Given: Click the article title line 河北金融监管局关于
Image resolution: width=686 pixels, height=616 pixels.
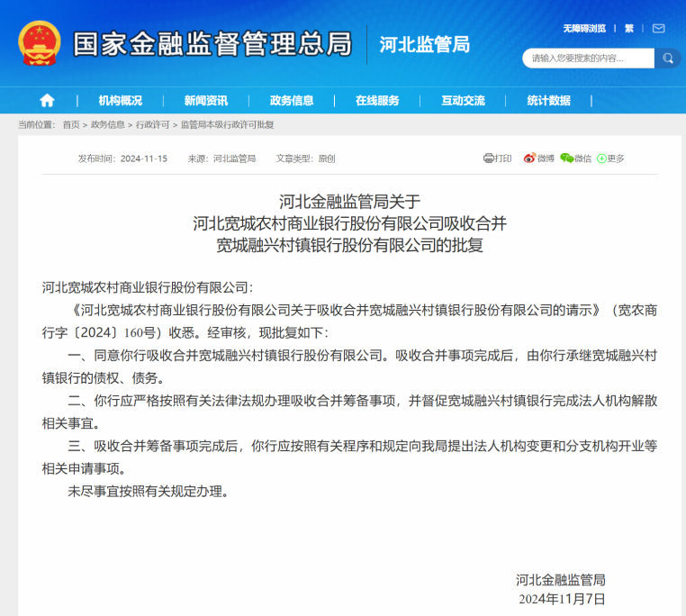Looking at the screenshot, I should pos(349,202).
